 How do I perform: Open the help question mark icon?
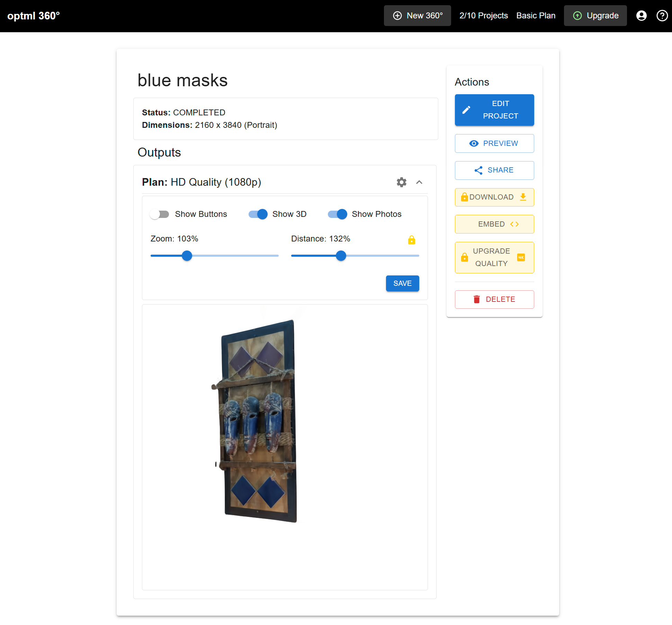[x=662, y=16]
